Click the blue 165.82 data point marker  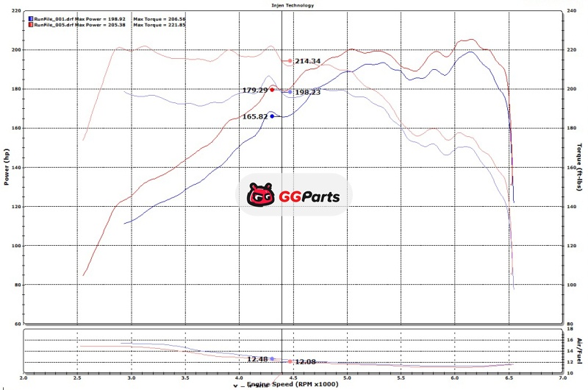click(x=273, y=116)
